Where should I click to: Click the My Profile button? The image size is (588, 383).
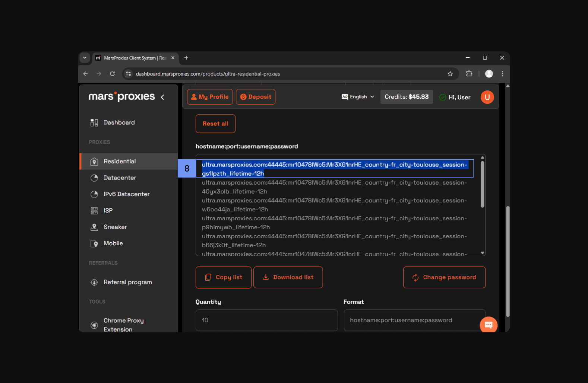click(210, 97)
